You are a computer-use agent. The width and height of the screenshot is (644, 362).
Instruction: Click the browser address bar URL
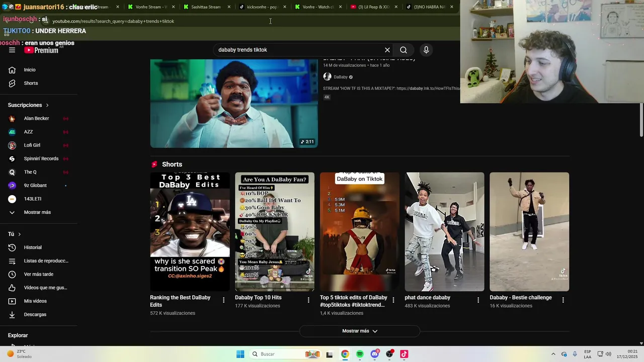click(113, 21)
